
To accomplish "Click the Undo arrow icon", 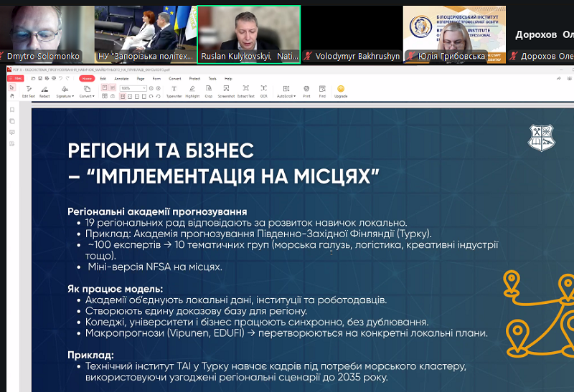I will tap(60, 78).
